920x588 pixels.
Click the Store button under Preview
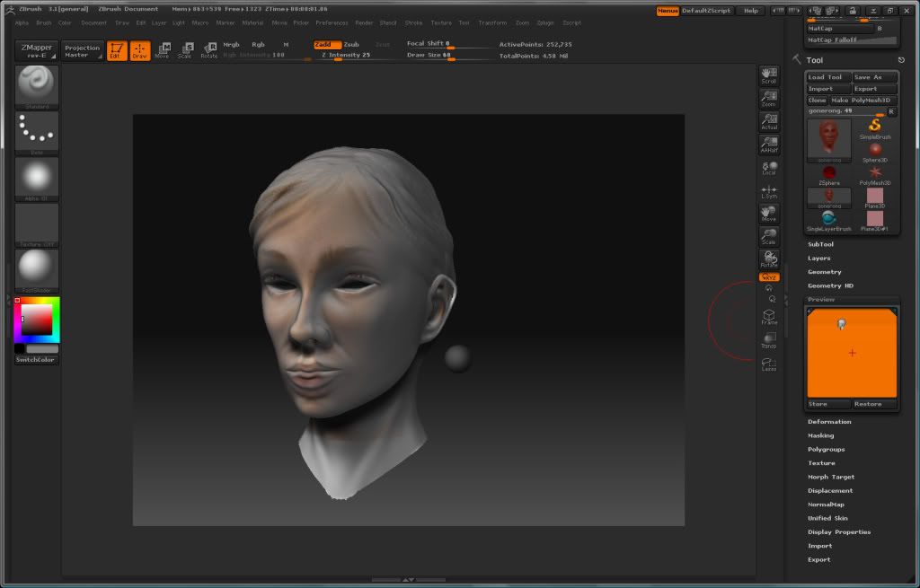[x=827, y=404]
